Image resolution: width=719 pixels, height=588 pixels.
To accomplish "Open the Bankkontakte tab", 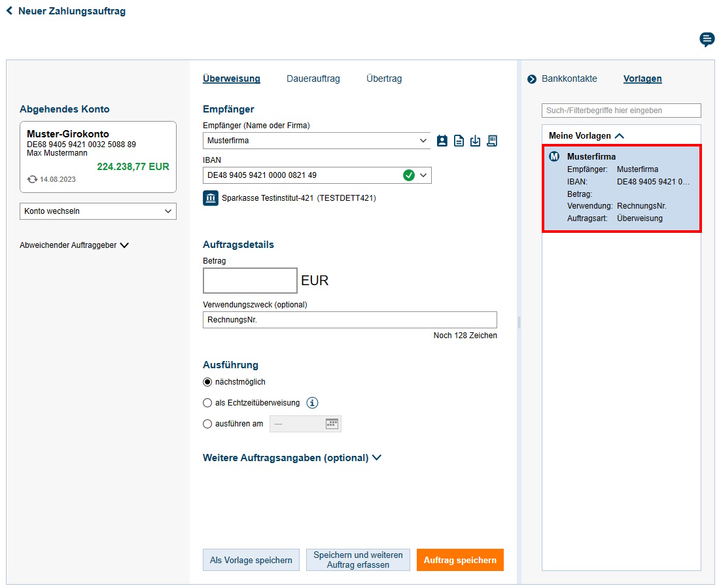I will [x=569, y=79].
